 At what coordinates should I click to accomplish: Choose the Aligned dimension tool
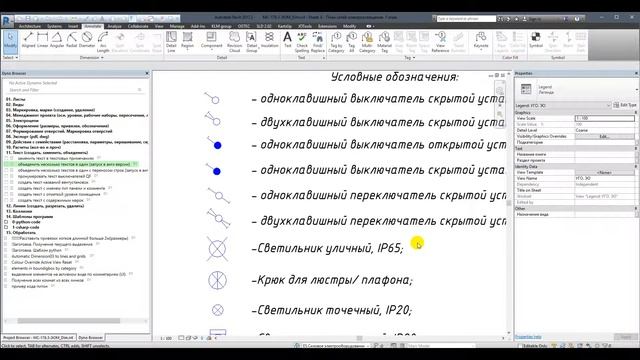pyautogui.click(x=28, y=40)
